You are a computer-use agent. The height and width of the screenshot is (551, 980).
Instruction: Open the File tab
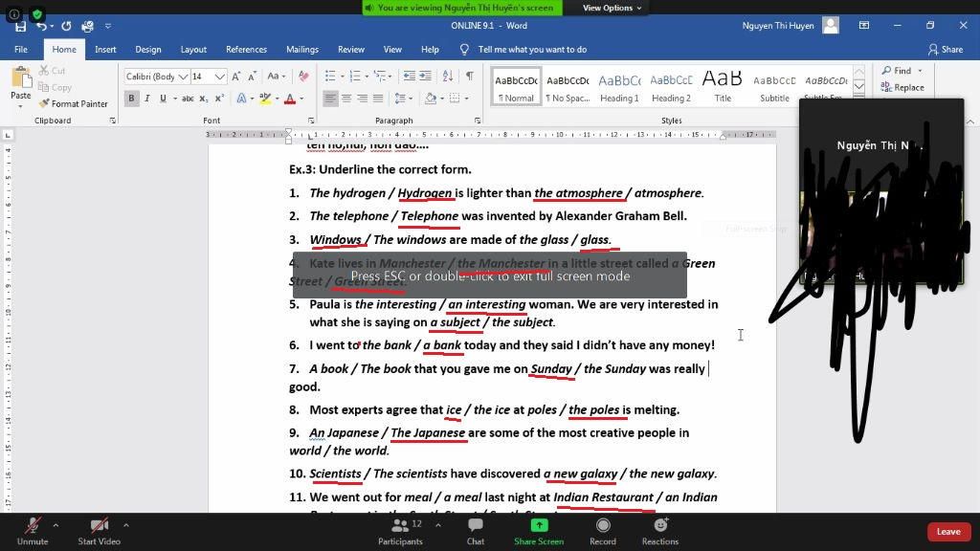[21, 50]
